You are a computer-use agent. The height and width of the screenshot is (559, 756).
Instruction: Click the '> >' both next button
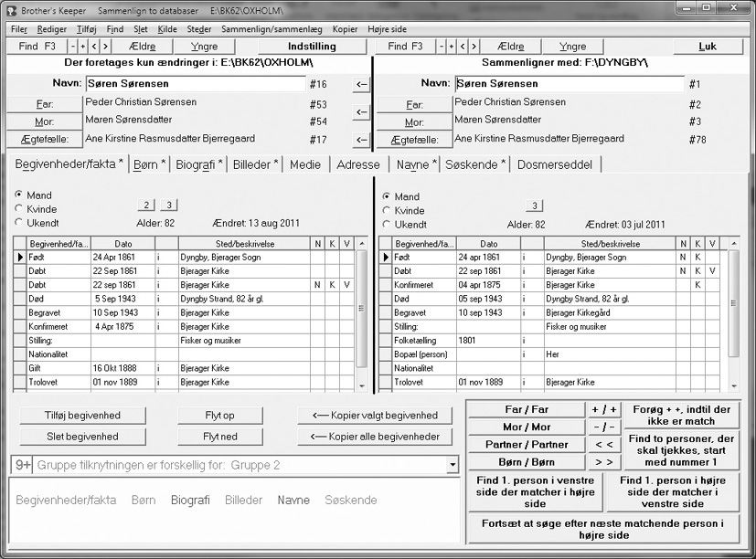[x=604, y=462]
